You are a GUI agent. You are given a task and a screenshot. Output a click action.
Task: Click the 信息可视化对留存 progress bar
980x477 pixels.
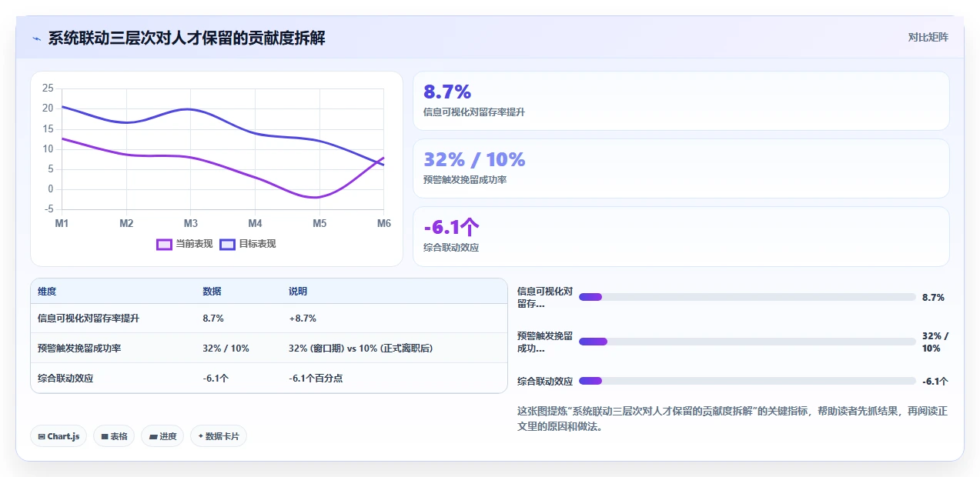747,297
